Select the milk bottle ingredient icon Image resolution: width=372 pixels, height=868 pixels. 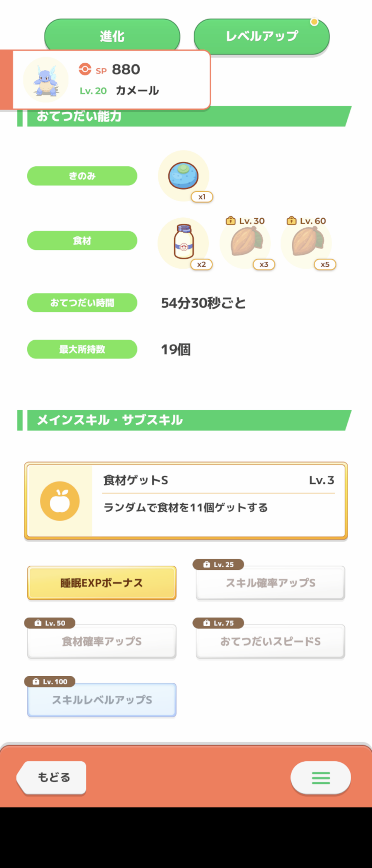tap(184, 243)
